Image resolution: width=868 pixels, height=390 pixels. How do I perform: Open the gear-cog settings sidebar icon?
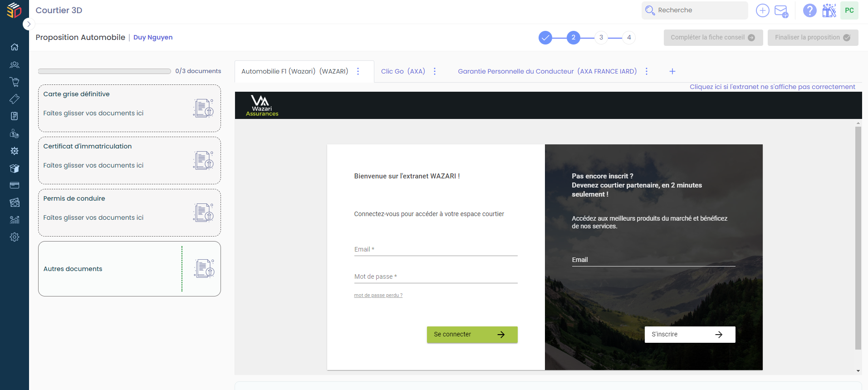coord(15,151)
